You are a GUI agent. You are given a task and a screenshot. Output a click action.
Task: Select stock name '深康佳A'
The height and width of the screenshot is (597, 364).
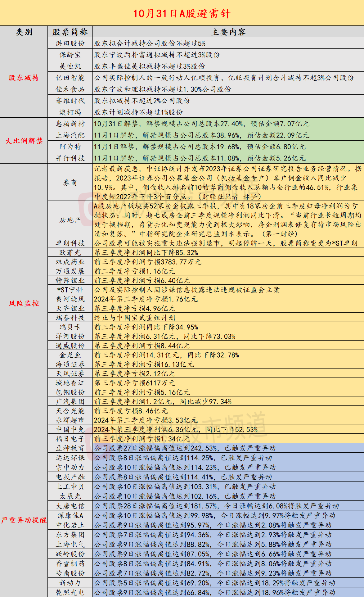click(x=70, y=516)
